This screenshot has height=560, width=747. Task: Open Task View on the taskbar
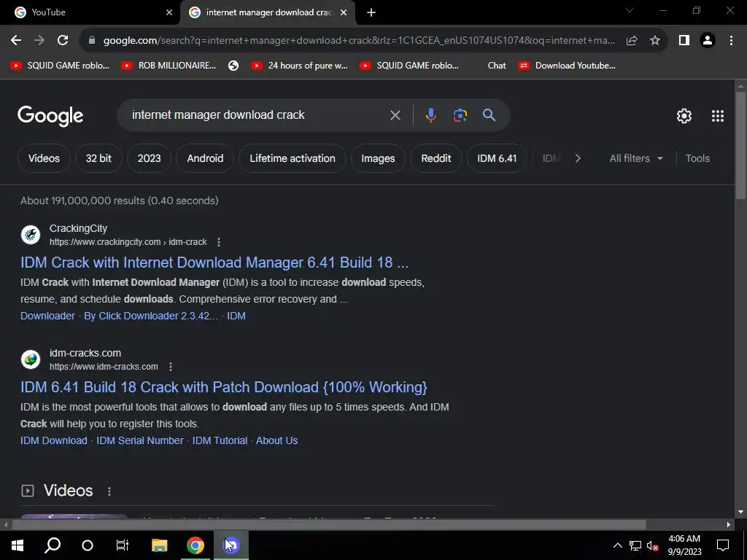(123, 545)
